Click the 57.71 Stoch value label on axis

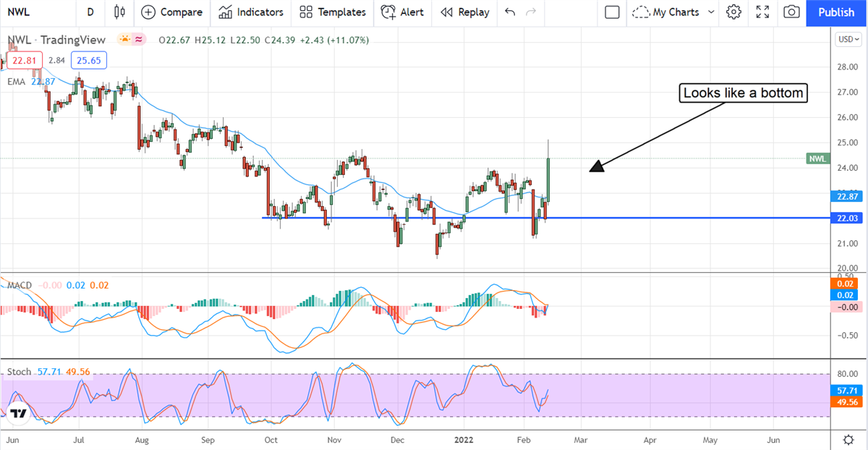click(848, 389)
